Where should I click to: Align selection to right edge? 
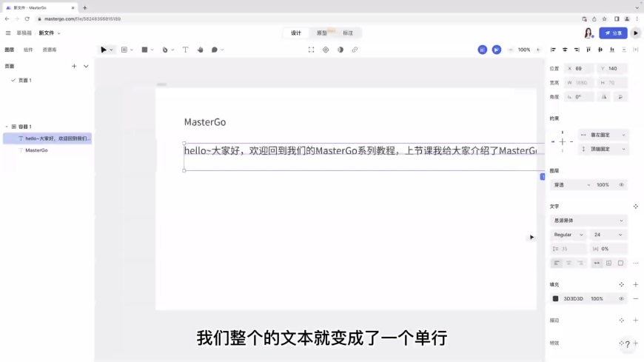577,50
